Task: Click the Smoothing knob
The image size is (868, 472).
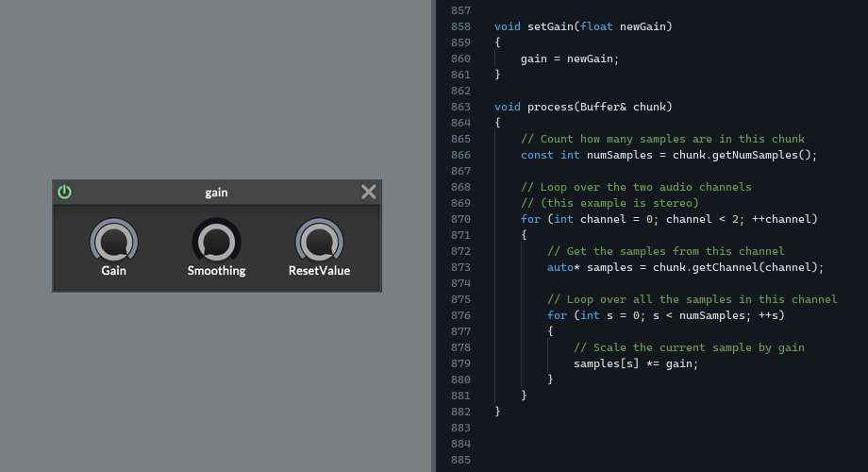Action: [216, 241]
